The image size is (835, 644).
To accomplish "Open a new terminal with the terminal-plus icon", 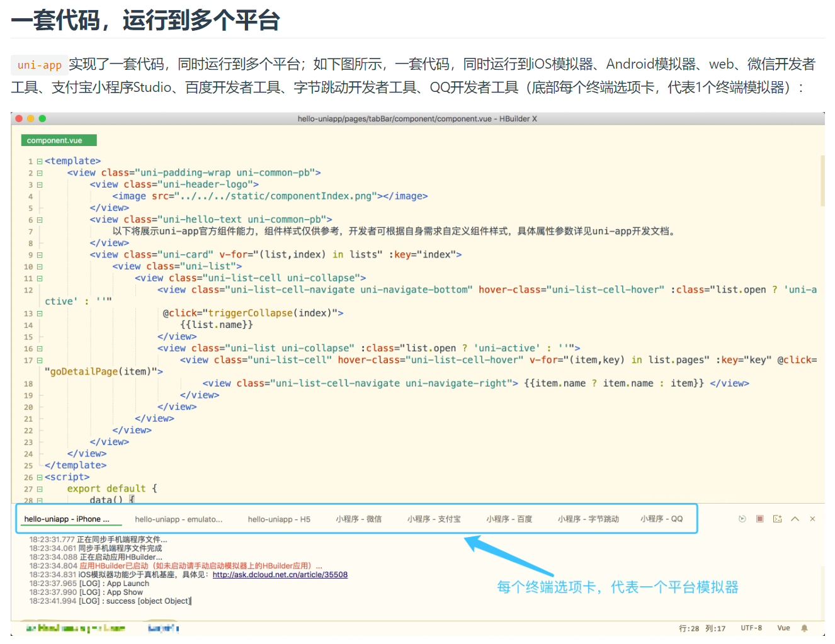I will click(x=777, y=519).
